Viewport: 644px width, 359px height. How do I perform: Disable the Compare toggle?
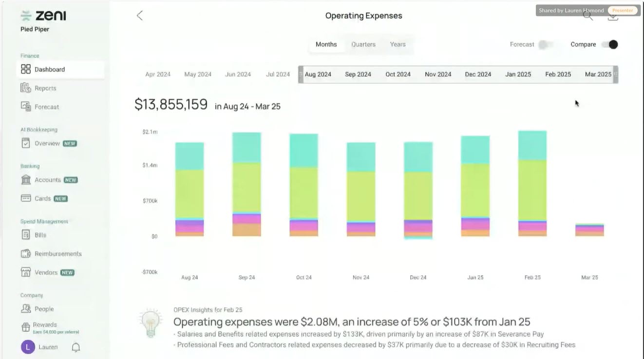(609, 44)
